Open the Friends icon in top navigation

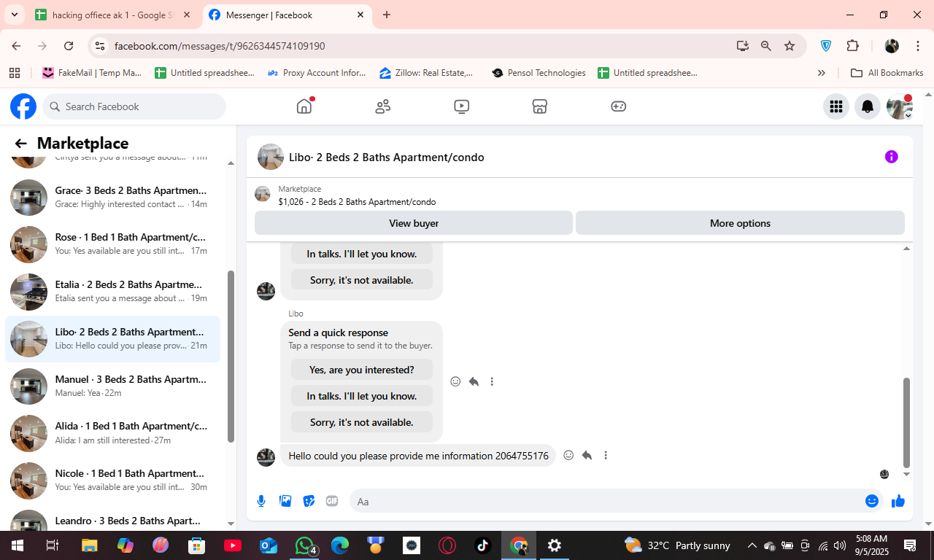pos(383,106)
